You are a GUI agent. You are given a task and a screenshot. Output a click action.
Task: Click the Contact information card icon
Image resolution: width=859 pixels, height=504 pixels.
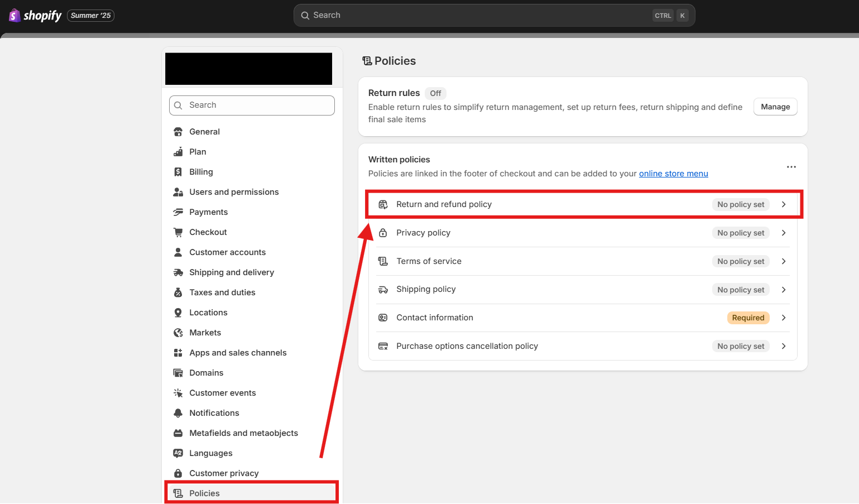point(383,318)
